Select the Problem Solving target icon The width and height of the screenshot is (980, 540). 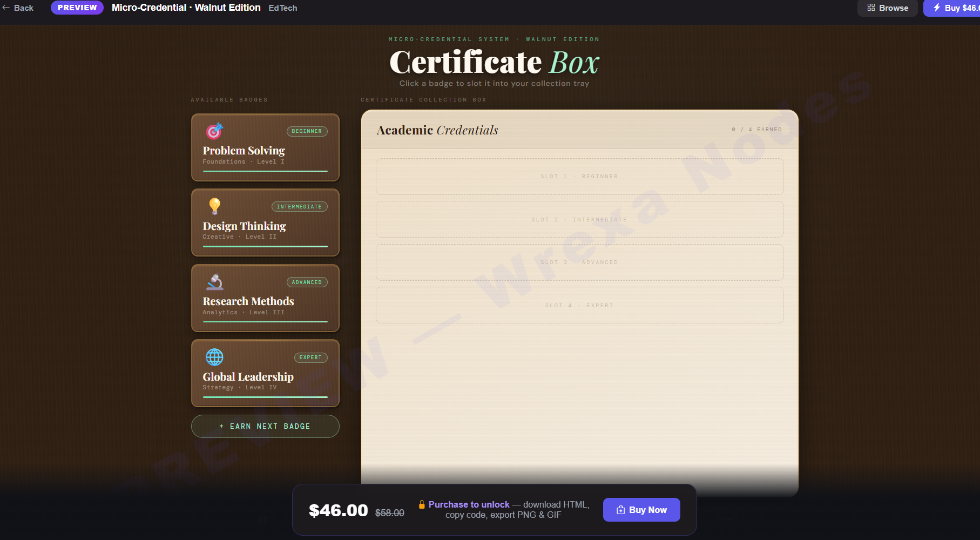[x=214, y=130]
